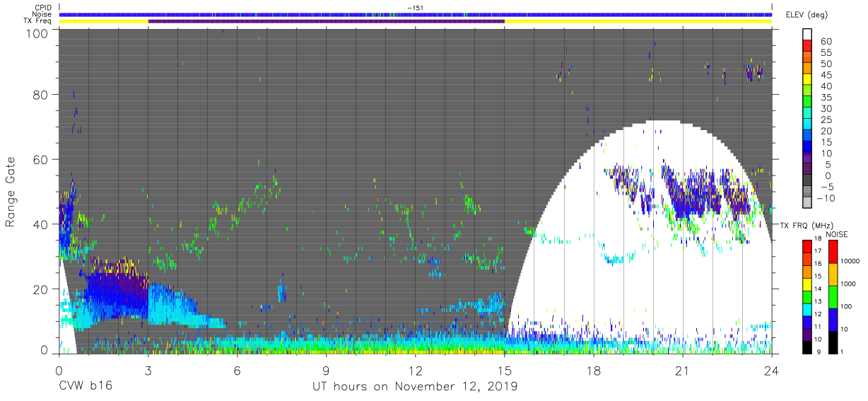This screenshot has height=401, width=868.
Task: Click the Range Gate axis title
Action: 11,192
